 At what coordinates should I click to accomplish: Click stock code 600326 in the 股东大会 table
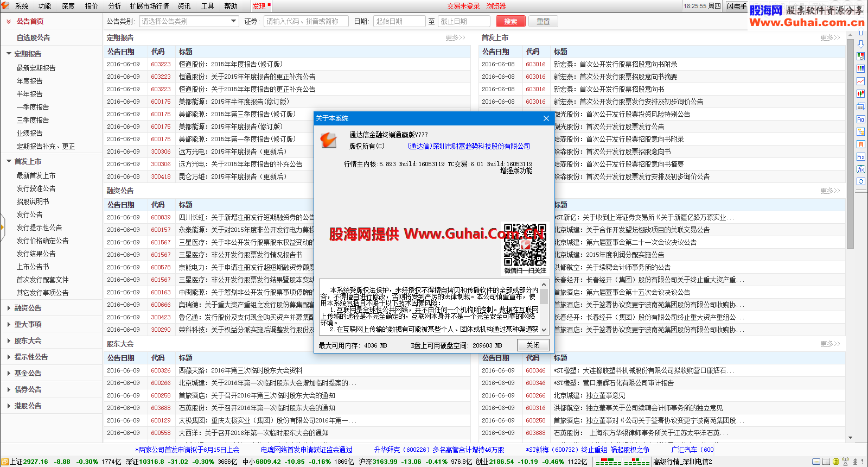click(x=161, y=370)
